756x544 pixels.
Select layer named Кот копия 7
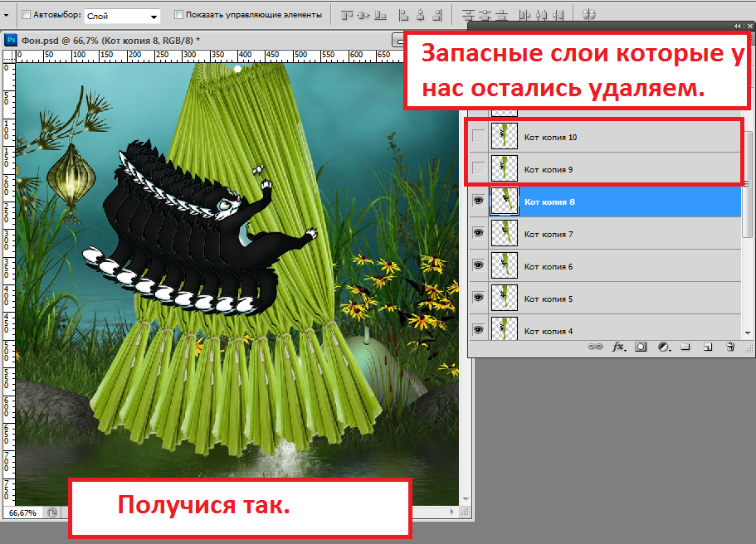pos(549,234)
